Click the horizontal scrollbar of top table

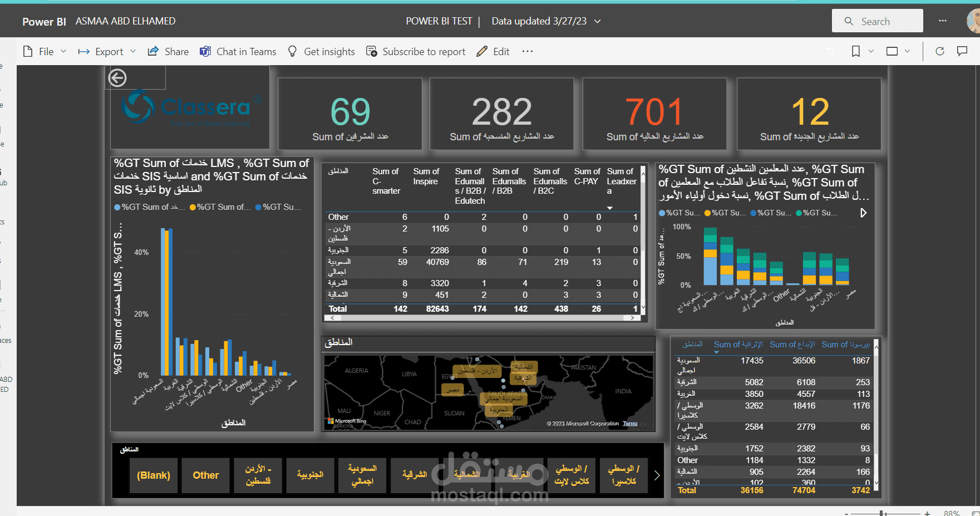click(x=482, y=318)
